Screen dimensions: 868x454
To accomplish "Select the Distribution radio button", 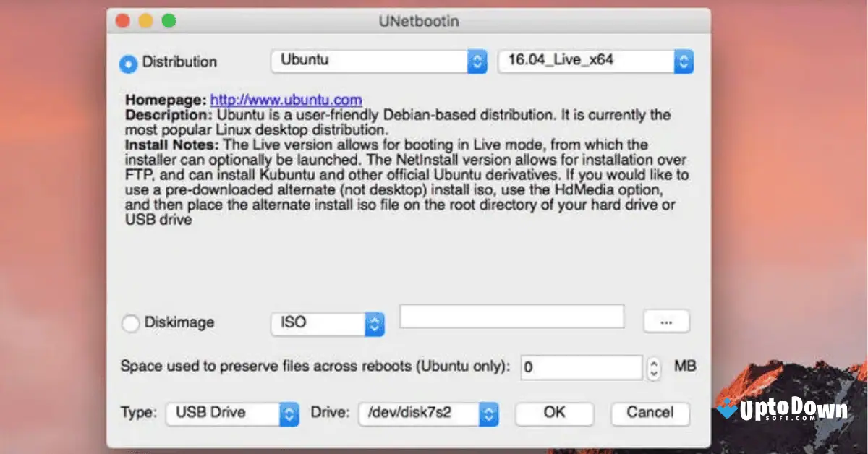I will pyautogui.click(x=128, y=64).
